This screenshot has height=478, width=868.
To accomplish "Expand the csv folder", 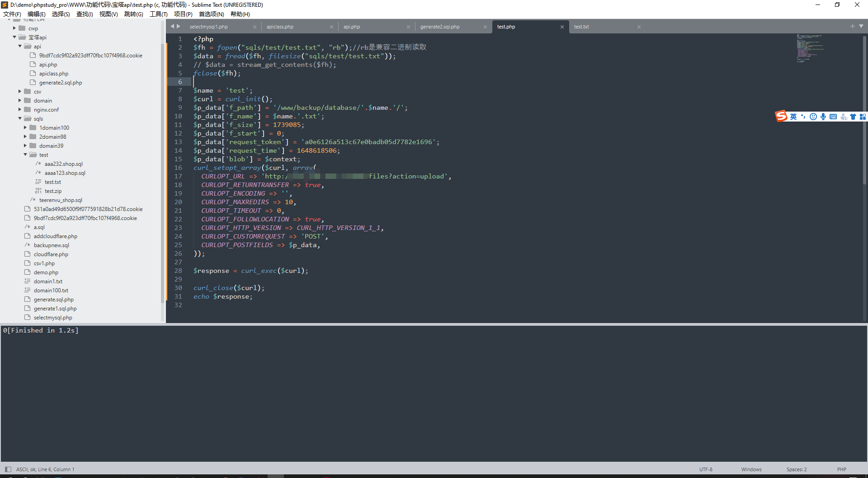I will [20, 91].
